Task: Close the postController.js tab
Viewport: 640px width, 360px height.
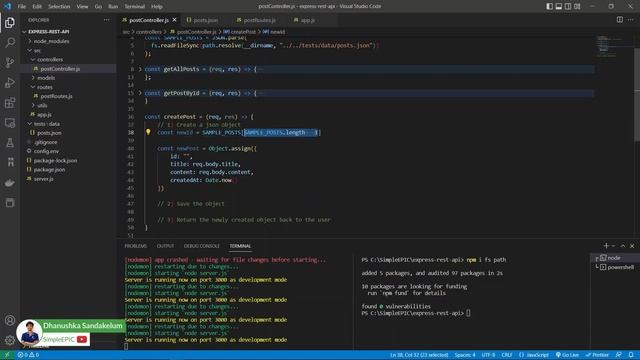Action: pos(175,20)
